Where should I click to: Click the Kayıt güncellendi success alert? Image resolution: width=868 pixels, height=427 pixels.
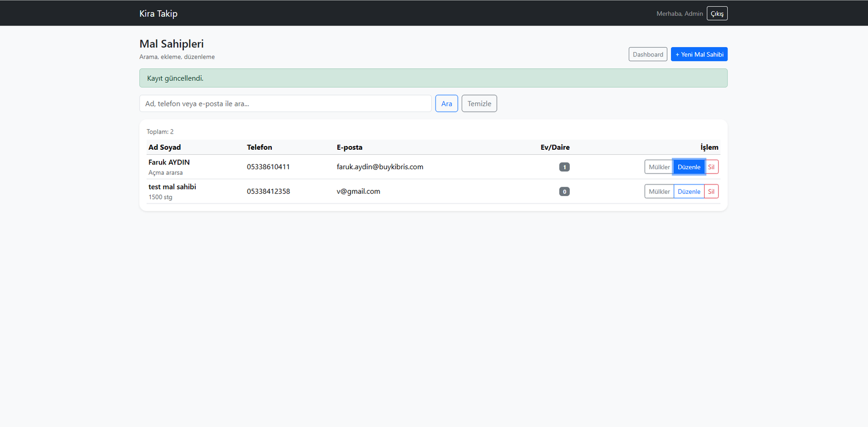[x=433, y=78]
